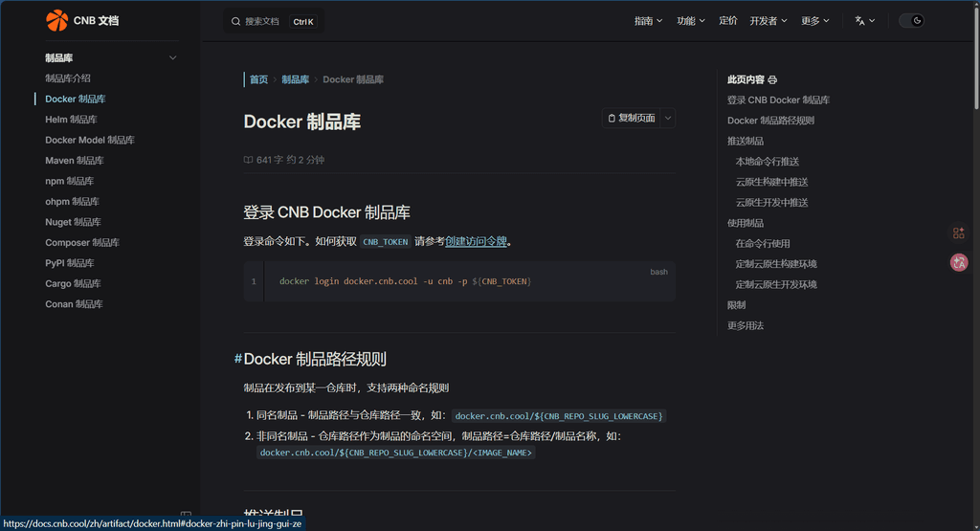980x531 pixels.
Task: Click the docker login command code block
Action: tap(459, 281)
